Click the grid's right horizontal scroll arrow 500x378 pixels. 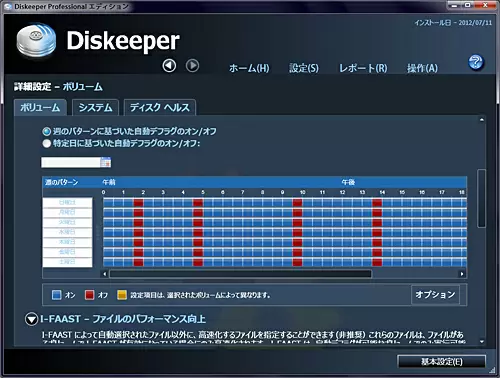(x=462, y=274)
